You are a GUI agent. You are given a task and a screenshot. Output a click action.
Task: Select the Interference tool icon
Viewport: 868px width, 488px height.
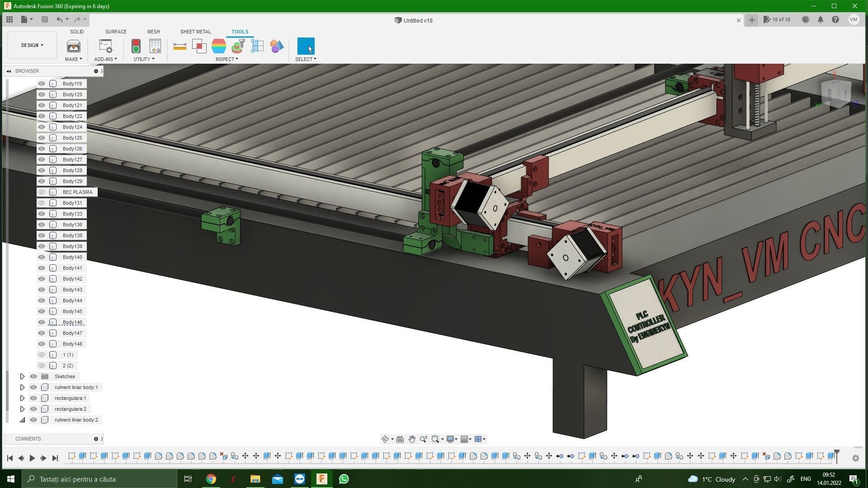click(199, 46)
